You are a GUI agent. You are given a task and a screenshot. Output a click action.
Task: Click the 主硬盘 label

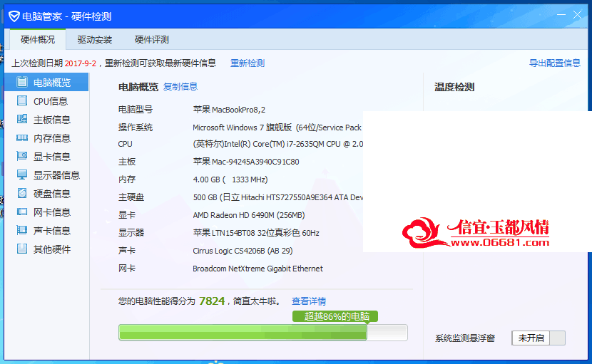point(131,197)
